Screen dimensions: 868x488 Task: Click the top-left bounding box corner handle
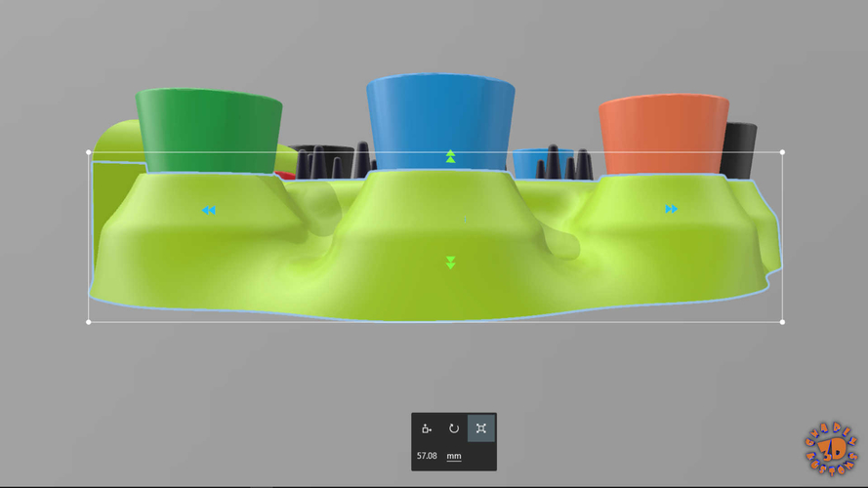click(x=89, y=152)
